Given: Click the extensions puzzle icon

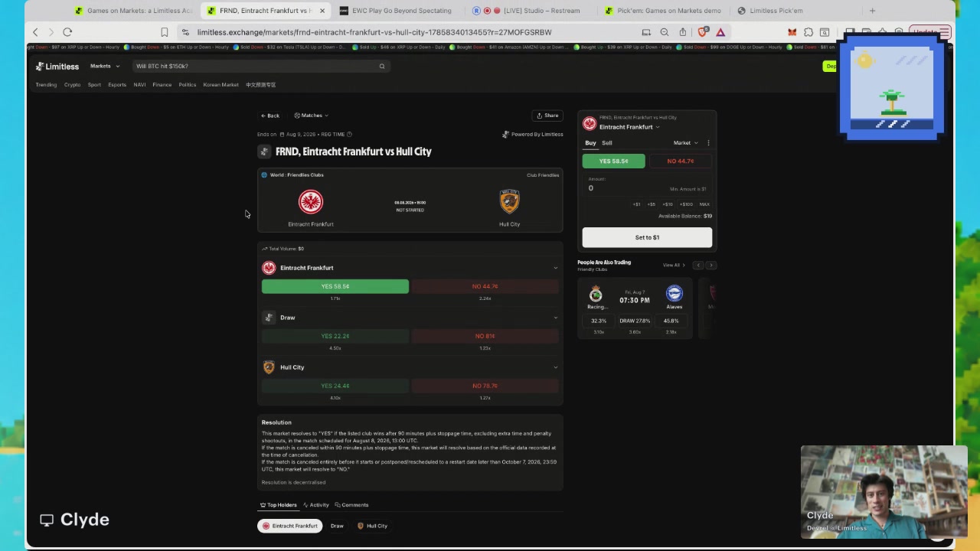Looking at the screenshot, I should click(808, 32).
